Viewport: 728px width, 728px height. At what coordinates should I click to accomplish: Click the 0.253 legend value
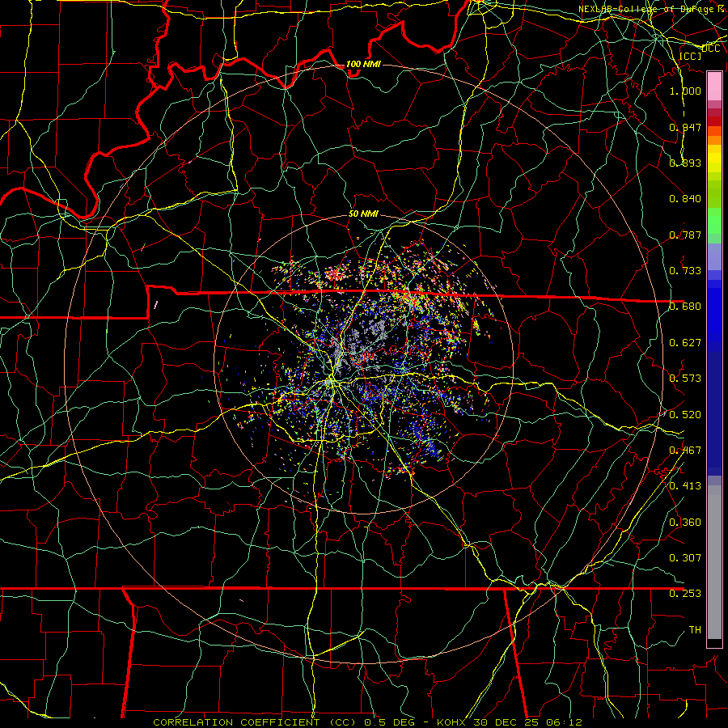click(x=685, y=594)
